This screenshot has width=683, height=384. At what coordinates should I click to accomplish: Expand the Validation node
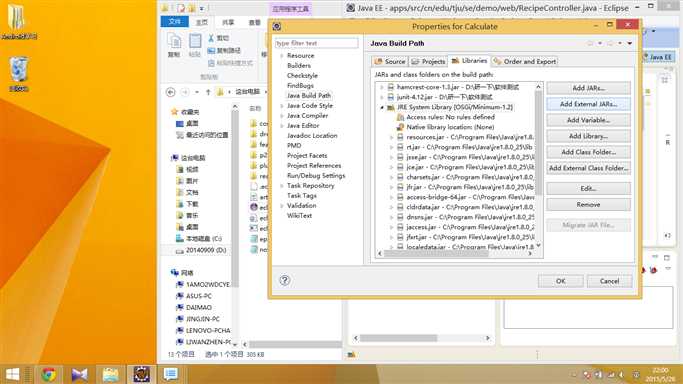pyautogui.click(x=282, y=206)
